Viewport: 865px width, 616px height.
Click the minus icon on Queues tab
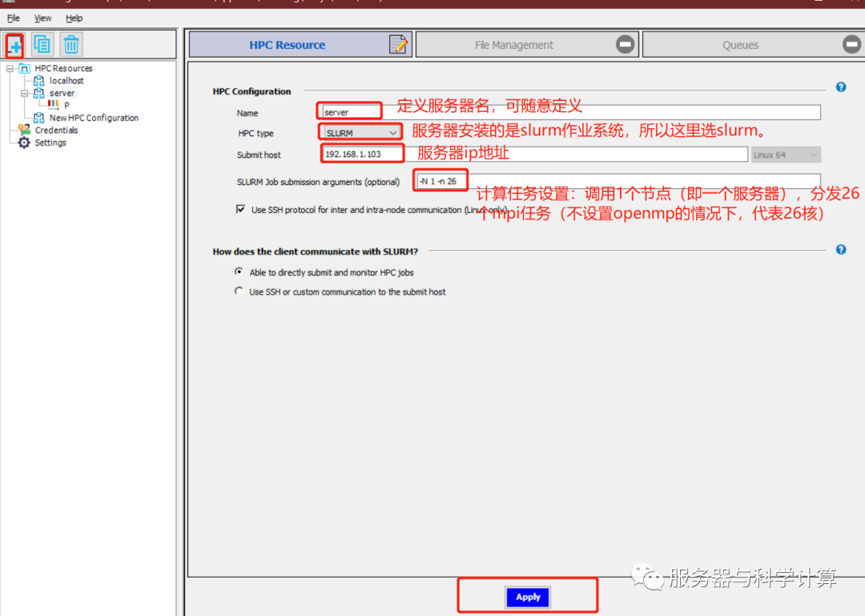pos(851,44)
